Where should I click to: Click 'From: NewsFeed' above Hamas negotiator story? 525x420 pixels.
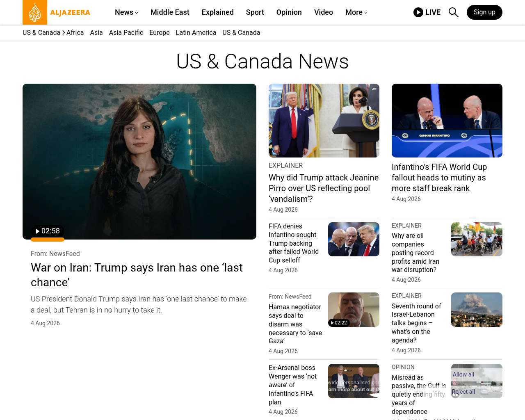click(290, 297)
